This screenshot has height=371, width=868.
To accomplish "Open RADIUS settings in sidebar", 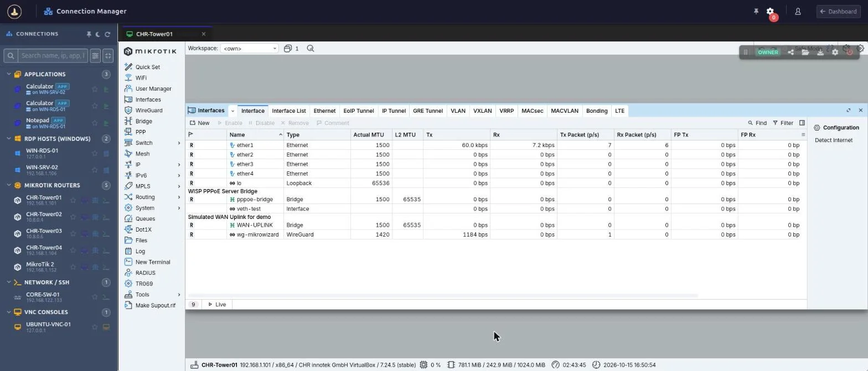I will tap(145, 273).
